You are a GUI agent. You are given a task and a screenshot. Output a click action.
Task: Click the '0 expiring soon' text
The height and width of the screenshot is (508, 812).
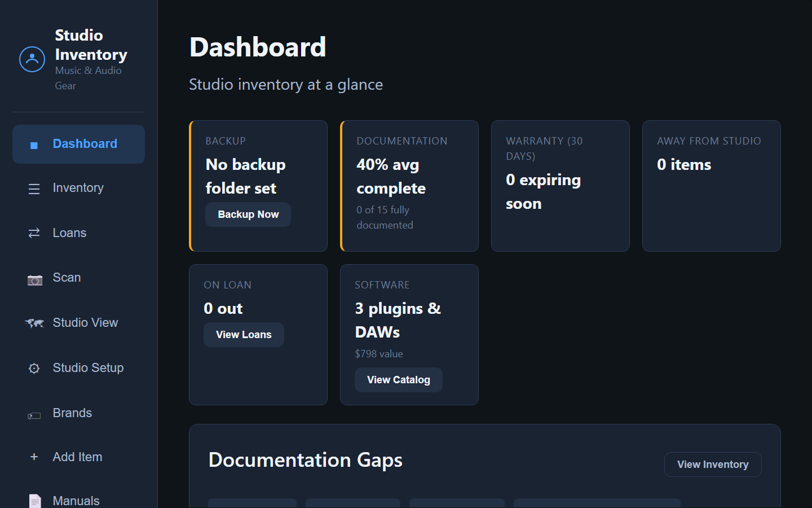pyautogui.click(x=543, y=192)
